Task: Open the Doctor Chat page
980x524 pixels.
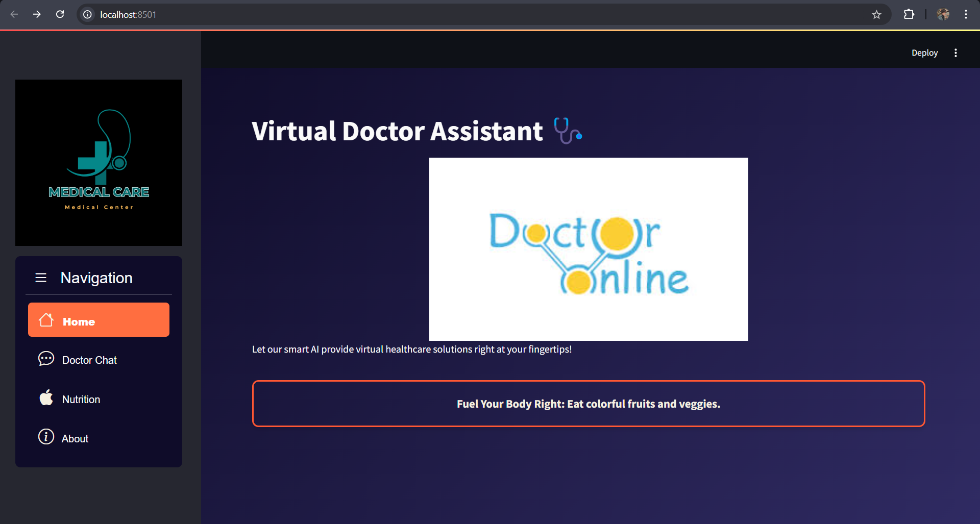Action: pos(99,360)
